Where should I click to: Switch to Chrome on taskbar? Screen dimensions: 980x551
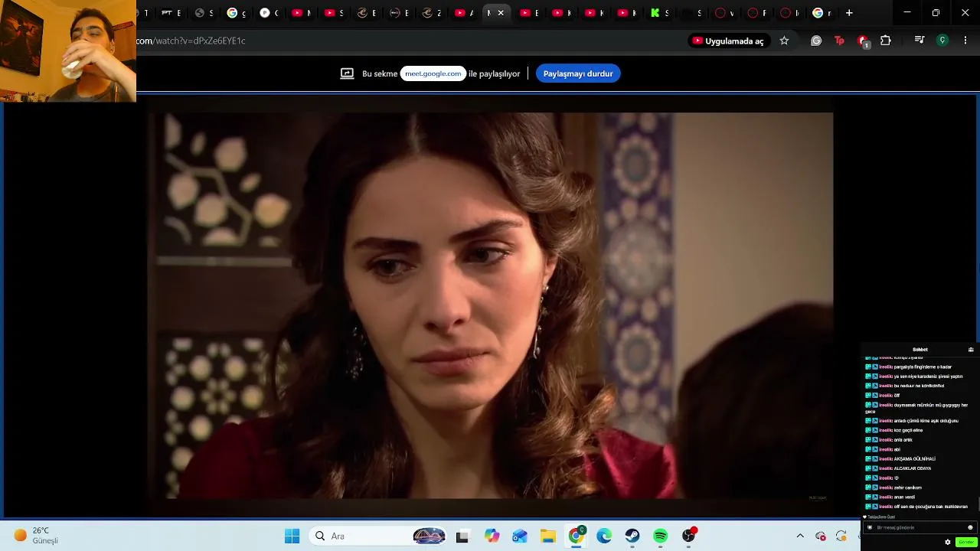pos(577,536)
